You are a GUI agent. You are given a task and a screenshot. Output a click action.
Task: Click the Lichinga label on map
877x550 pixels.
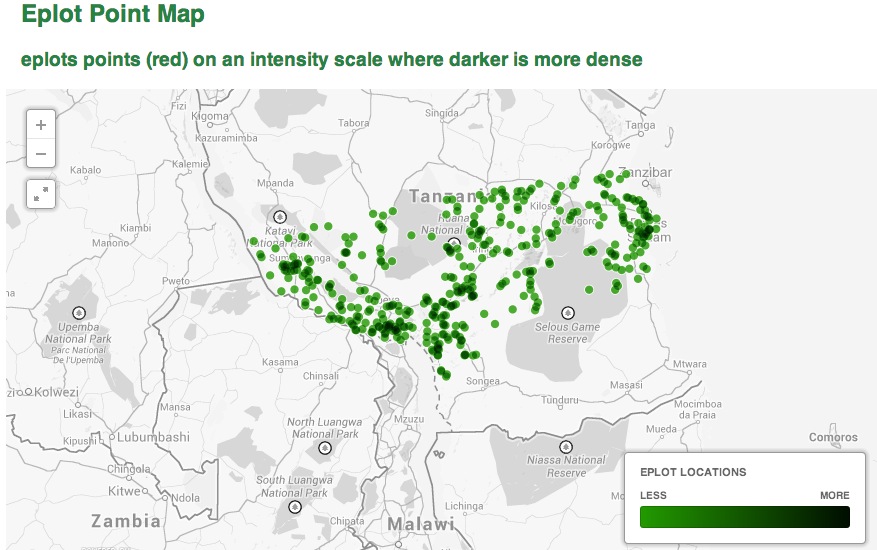[464, 506]
